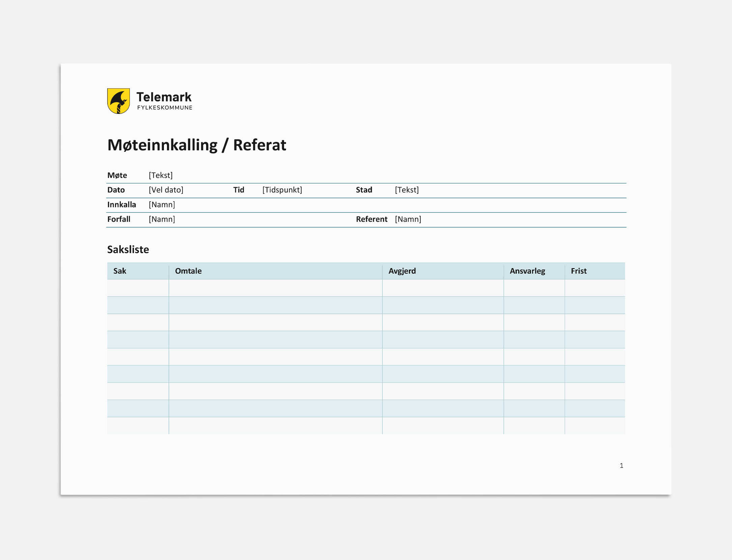
Task: Click first empty cell under Frist
Action: coord(594,288)
